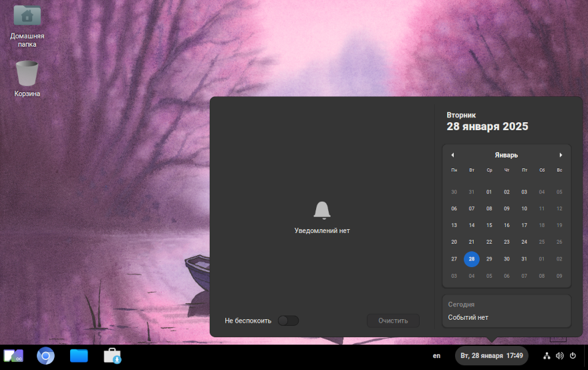Select highlighted day 28 in calendar
Viewport: 588px width, 370px height.
(x=472, y=259)
